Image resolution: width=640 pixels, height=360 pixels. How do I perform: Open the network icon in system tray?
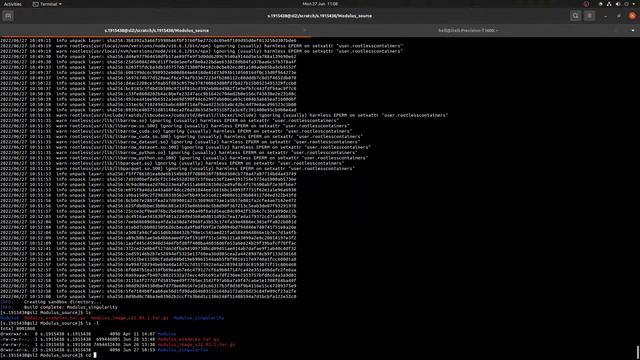(609, 4)
